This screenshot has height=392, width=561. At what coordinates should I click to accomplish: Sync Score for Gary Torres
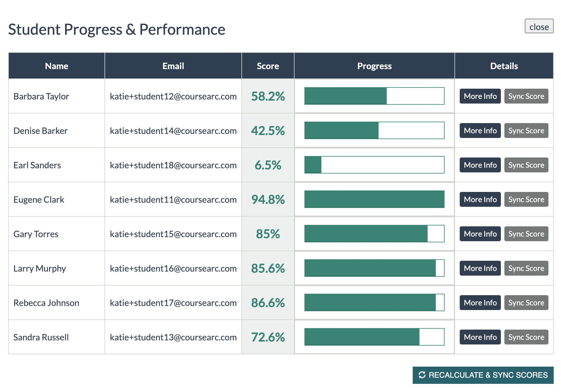[526, 234]
